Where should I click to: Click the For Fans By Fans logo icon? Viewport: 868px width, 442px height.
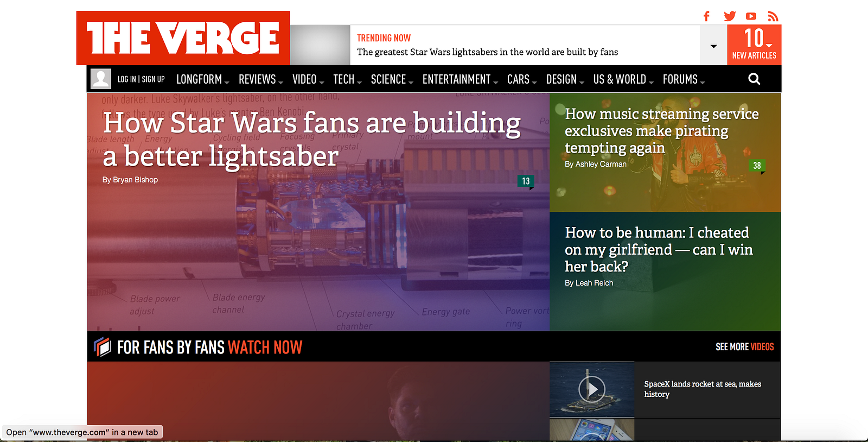(102, 346)
